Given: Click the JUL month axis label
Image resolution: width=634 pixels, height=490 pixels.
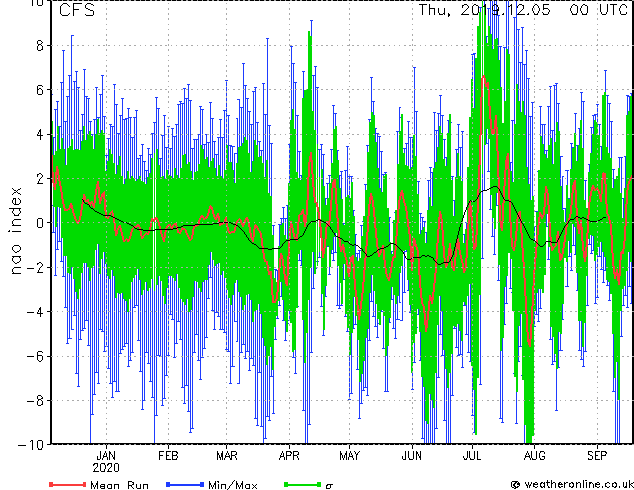Looking at the screenshot, I should tap(472, 456).
